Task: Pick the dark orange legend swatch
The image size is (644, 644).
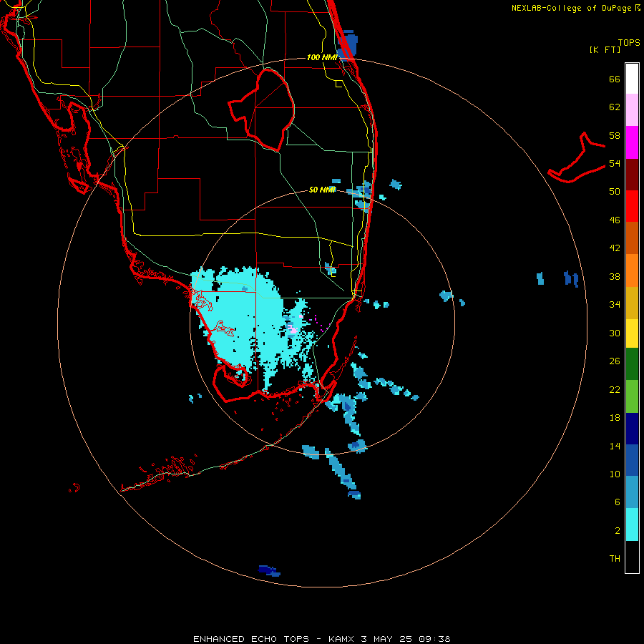Action: point(632,238)
